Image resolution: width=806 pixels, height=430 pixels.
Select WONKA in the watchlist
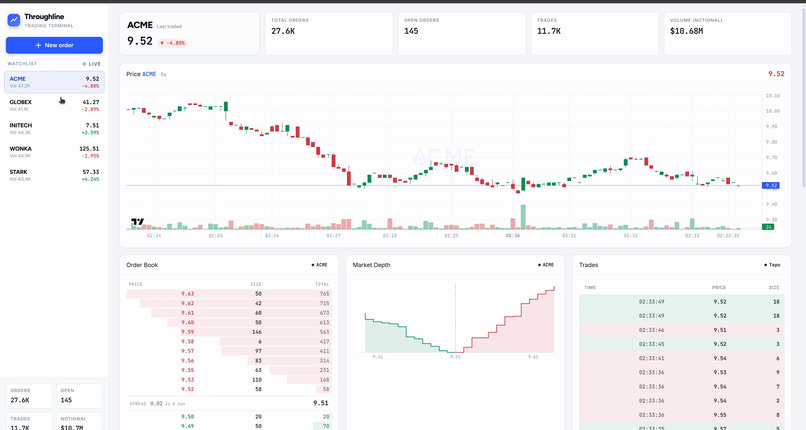coord(54,152)
